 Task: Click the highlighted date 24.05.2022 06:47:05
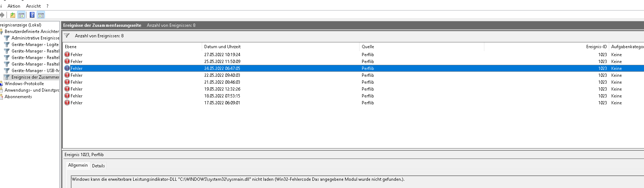tap(222, 68)
